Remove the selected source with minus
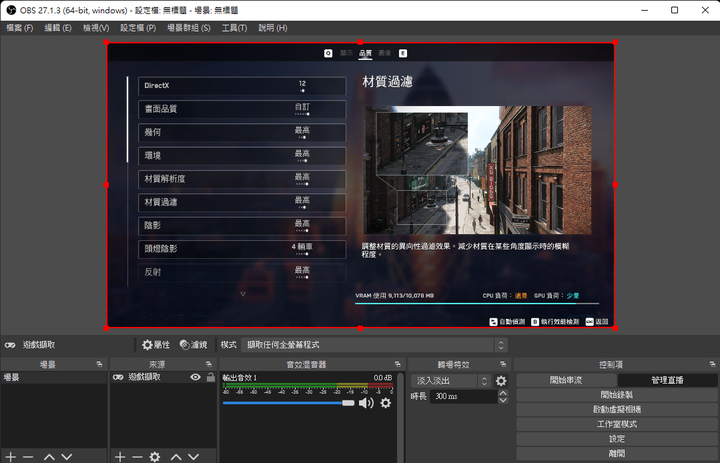 point(137,457)
